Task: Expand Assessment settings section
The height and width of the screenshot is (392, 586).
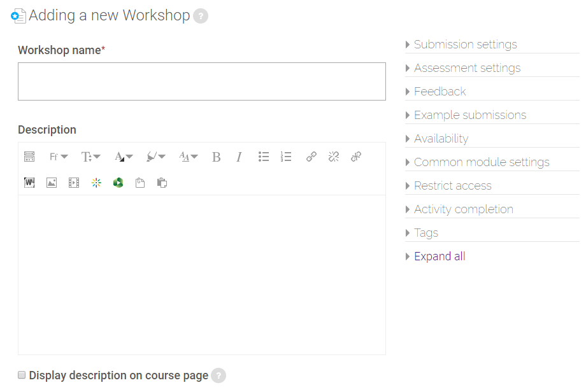Action: pos(467,68)
